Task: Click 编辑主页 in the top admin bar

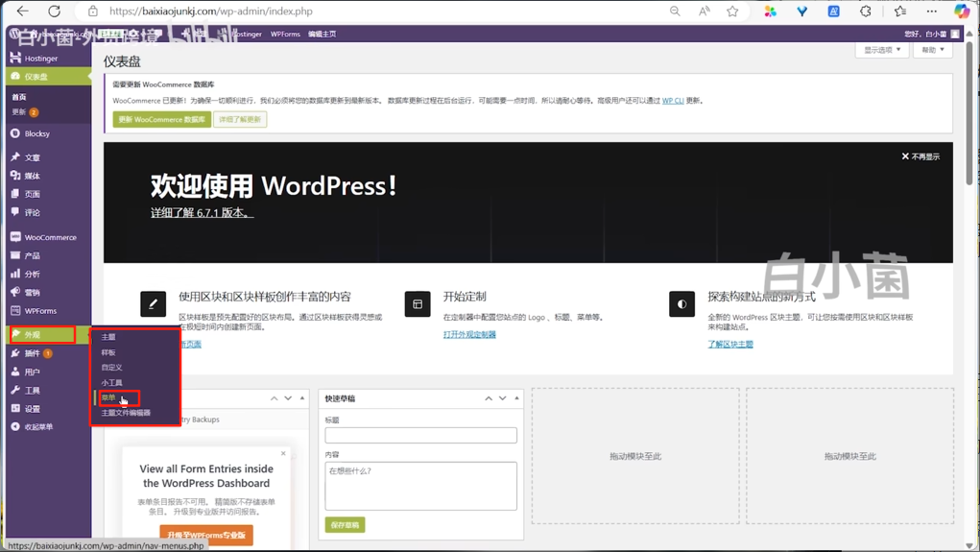Action: coord(322,34)
